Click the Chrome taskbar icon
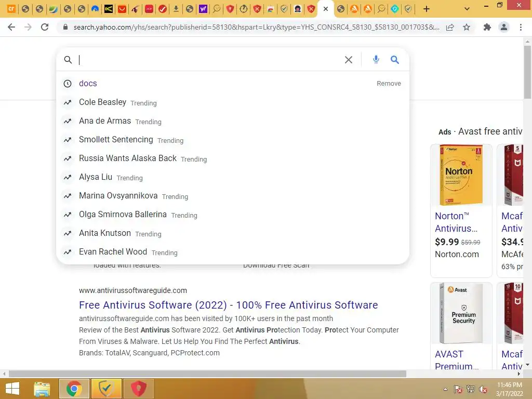The image size is (532, 399). (74, 389)
